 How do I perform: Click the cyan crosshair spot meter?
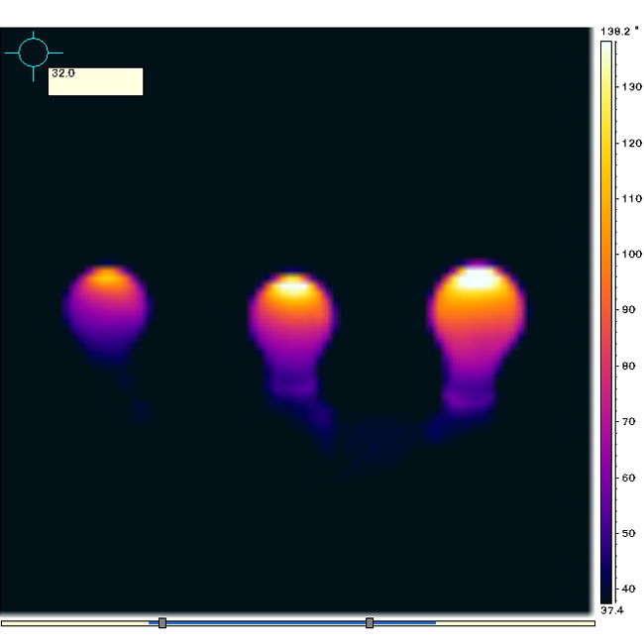[34, 53]
